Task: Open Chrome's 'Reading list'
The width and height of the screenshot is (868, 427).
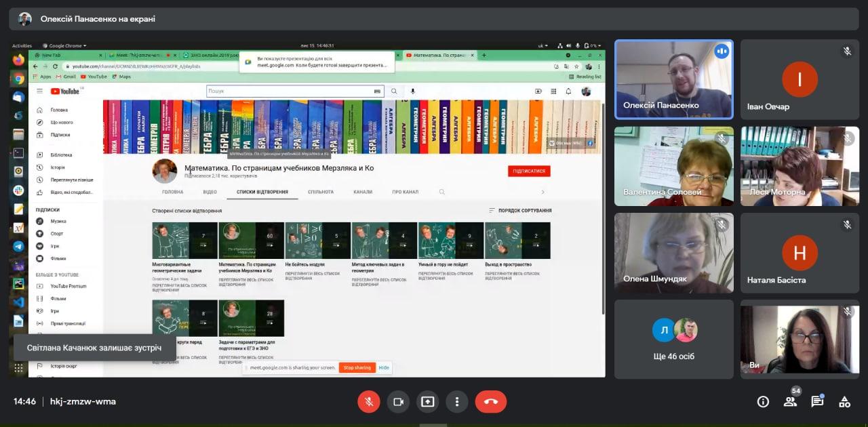Action: coord(585,77)
